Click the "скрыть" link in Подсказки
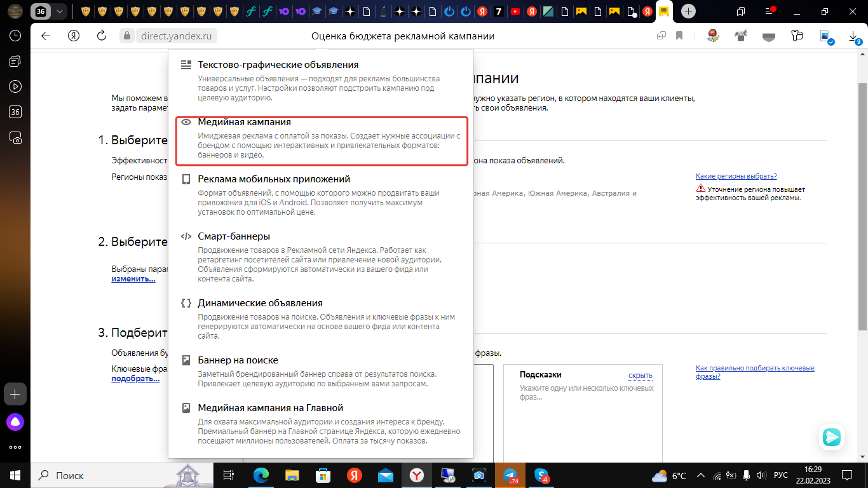 [x=640, y=375]
